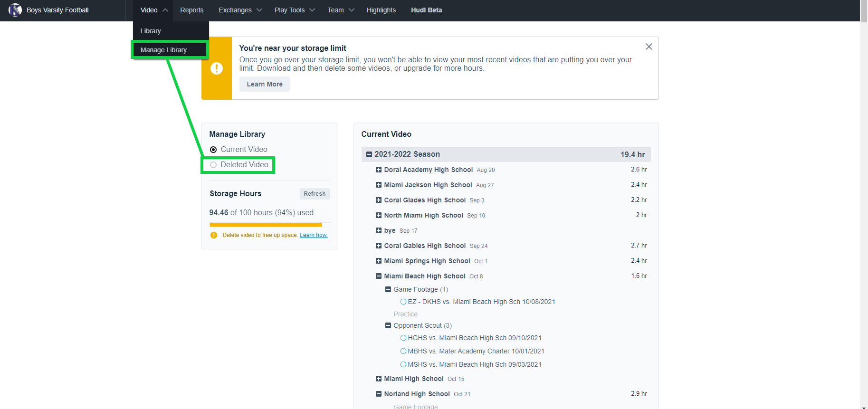
Task: Go to Highlights
Action: click(x=381, y=10)
